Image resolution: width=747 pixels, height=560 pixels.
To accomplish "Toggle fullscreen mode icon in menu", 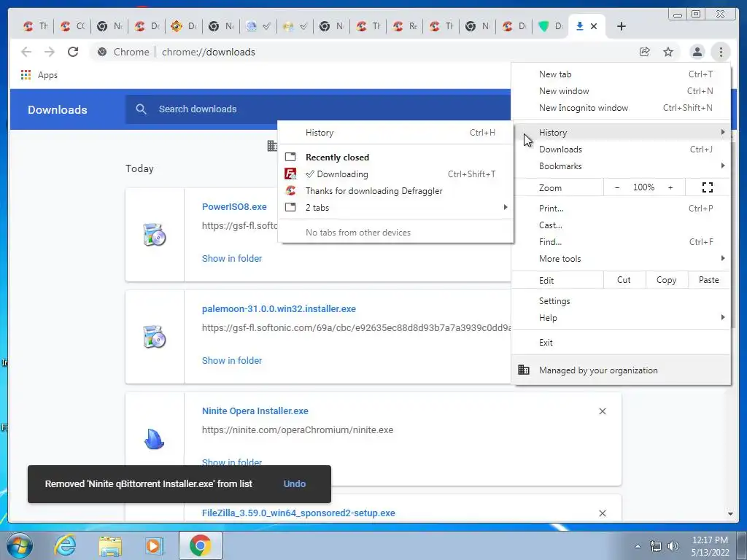I will click(708, 187).
